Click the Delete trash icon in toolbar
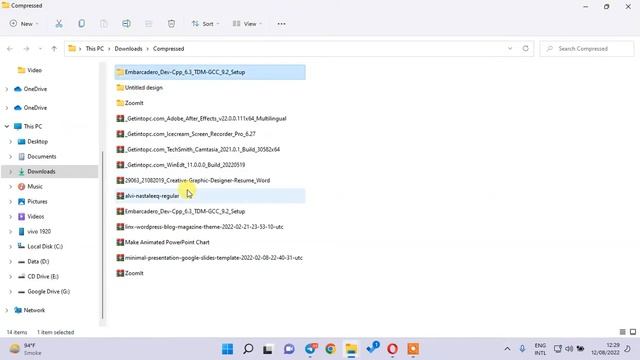 pos(171,24)
